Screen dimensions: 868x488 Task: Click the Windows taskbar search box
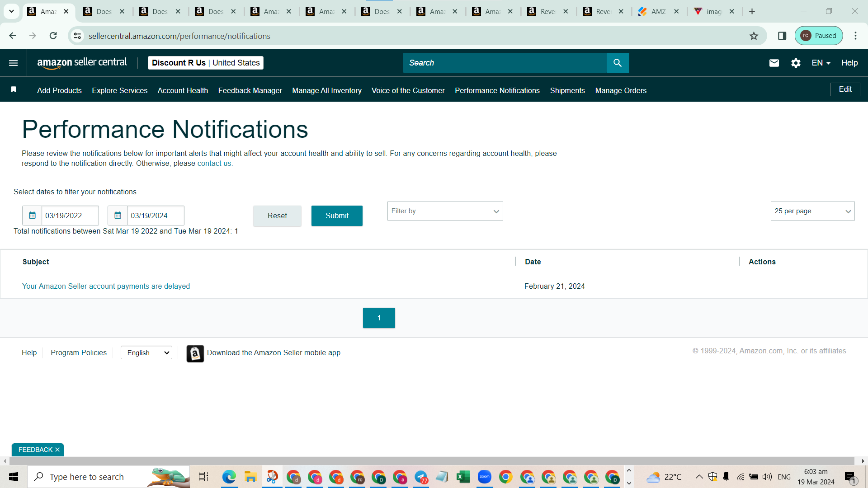pyautogui.click(x=108, y=477)
